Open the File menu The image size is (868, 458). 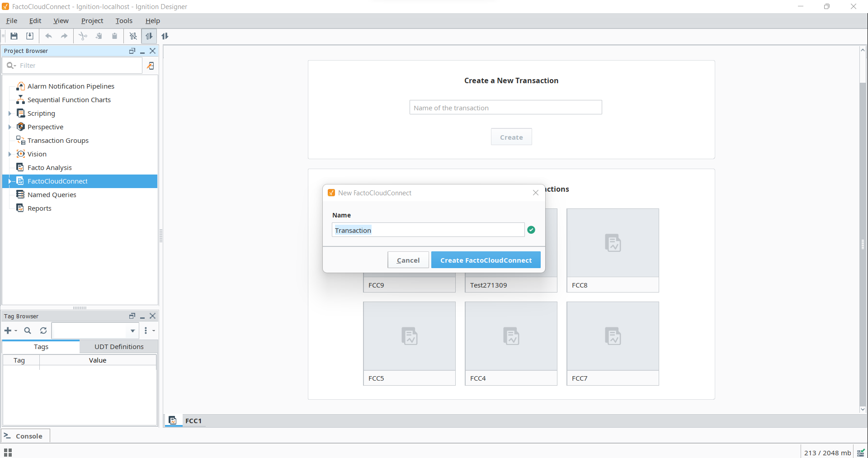point(12,21)
